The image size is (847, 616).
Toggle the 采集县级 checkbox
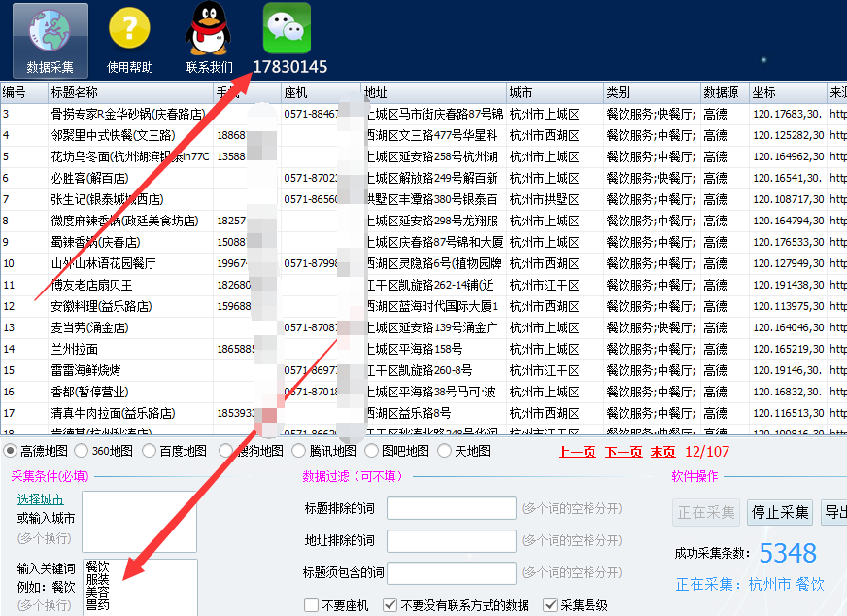(550, 605)
